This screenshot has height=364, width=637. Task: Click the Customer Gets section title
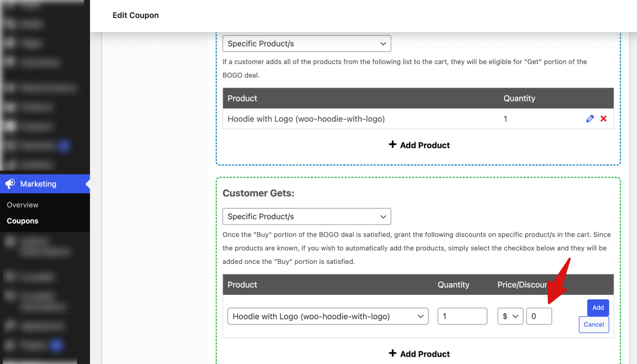pos(258,193)
